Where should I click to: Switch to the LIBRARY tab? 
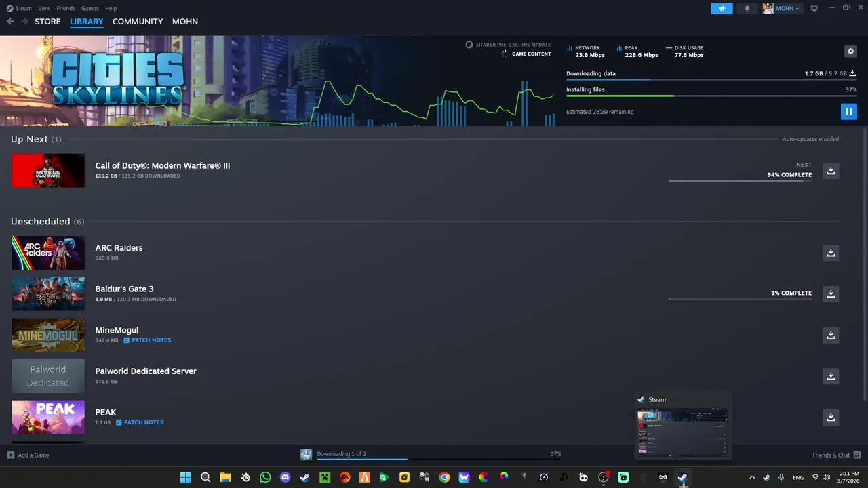[x=87, y=22]
